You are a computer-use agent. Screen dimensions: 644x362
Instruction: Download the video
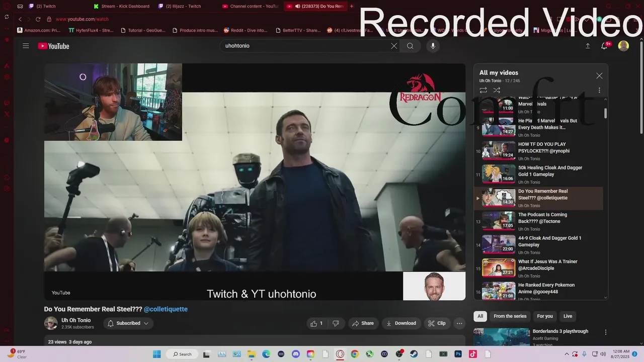(401, 323)
